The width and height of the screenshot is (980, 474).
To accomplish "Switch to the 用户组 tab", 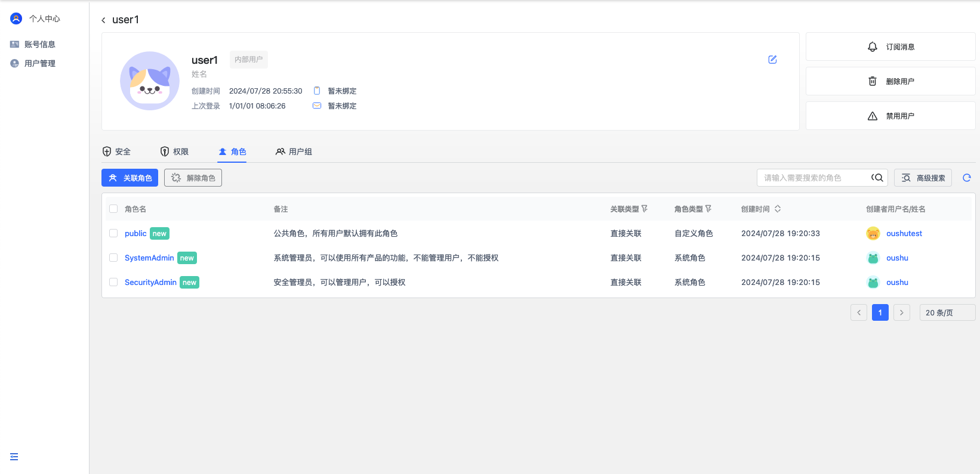I will (x=294, y=151).
